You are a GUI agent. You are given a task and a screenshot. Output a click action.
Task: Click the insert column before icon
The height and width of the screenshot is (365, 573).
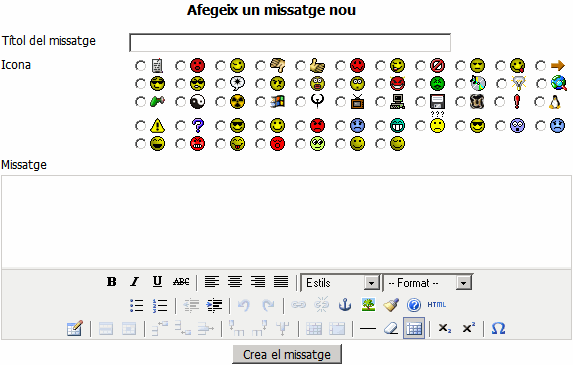(236, 328)
